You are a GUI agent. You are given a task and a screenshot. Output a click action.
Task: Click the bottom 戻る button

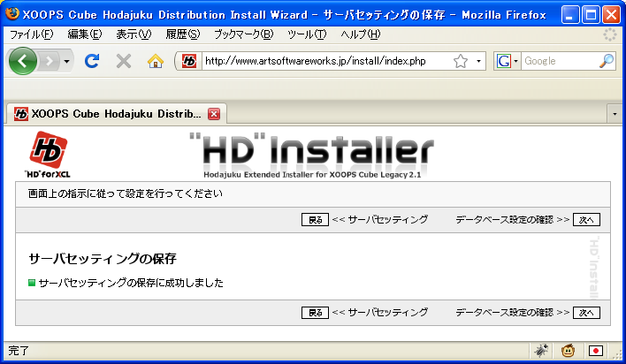pos(315,312)
